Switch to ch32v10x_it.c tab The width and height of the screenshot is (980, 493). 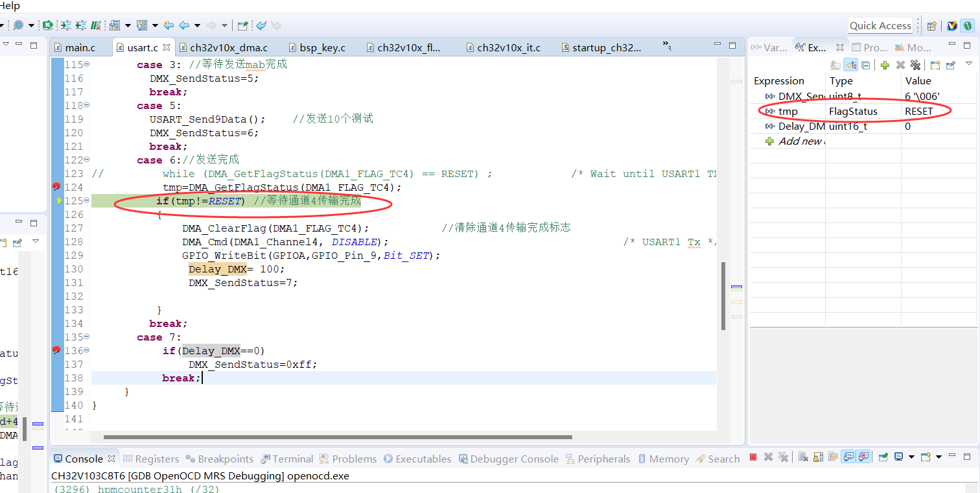503,47
